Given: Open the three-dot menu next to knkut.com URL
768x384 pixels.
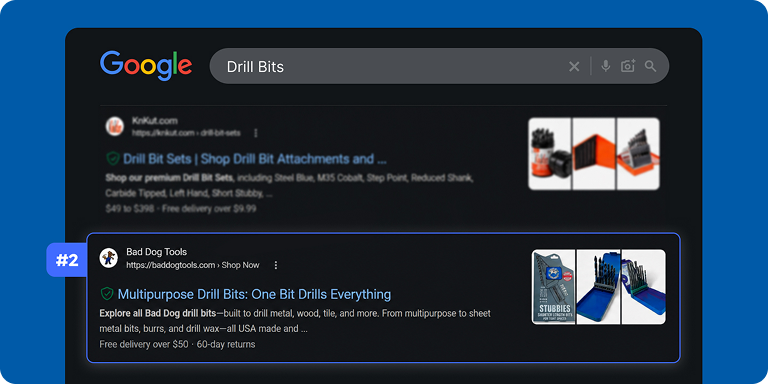Looking at the screenshot, I should [x=256, y=133].
